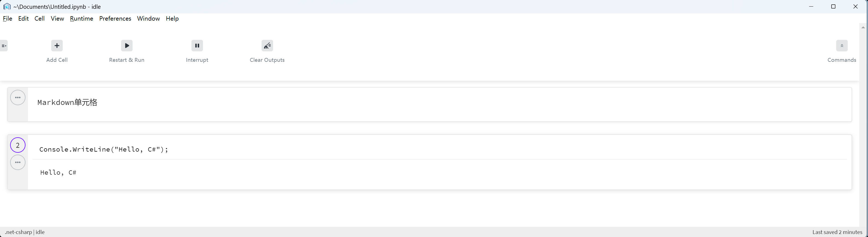868x237 pixels.
Task: Click the nteract app icon in title bar
Action: [x=7, y=6]
